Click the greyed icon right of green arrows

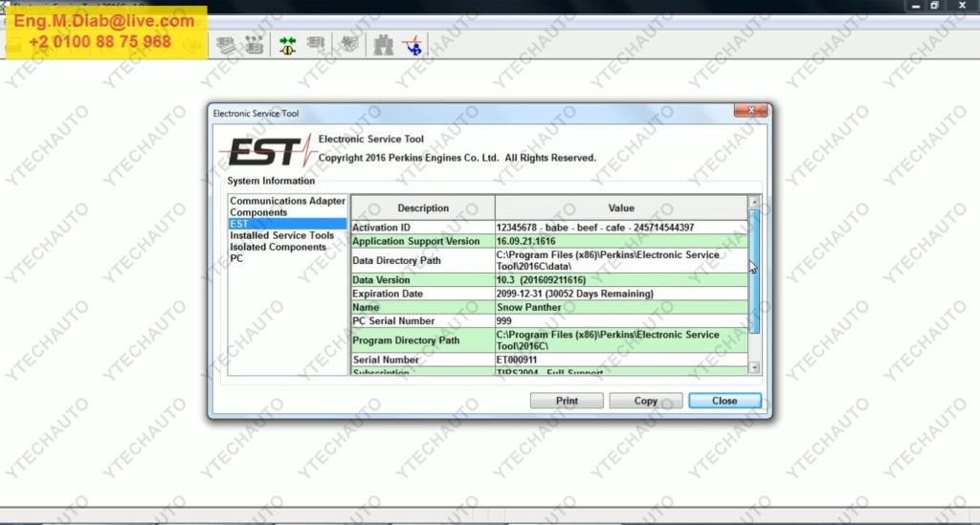click(x=316, y=44)
